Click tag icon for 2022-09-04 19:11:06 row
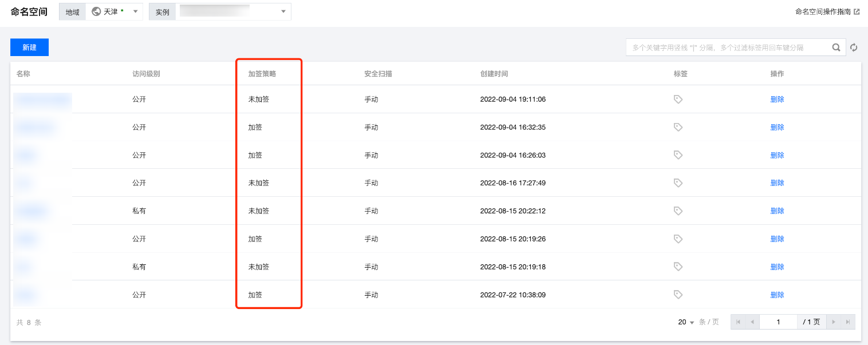The width and height of the screenshot is (868, 345). pyautogui.click(x=678, y=100)
